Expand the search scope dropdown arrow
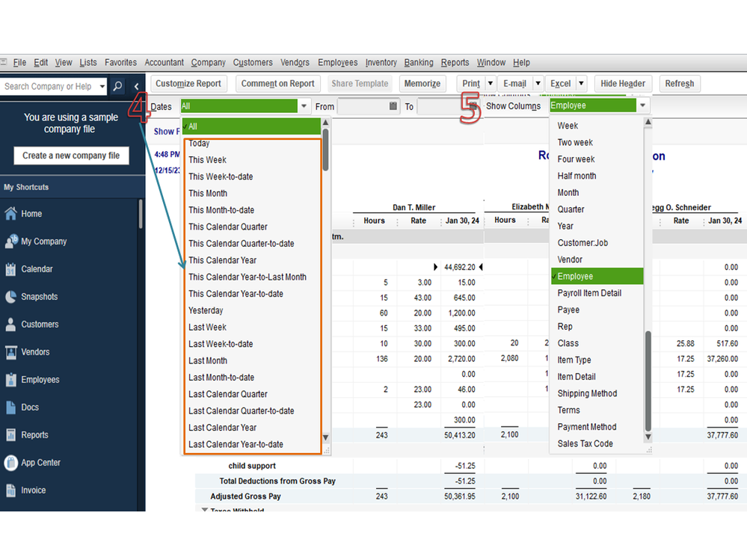This screenshot has height=560, width=747. click(102, 86)
